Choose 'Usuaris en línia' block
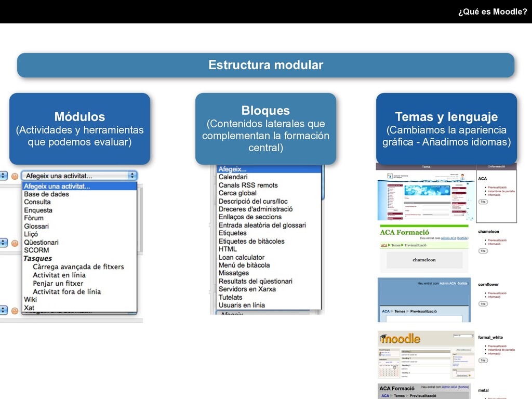Image resolution: width=532 pixels, height=399 pixels. point(242,305)
